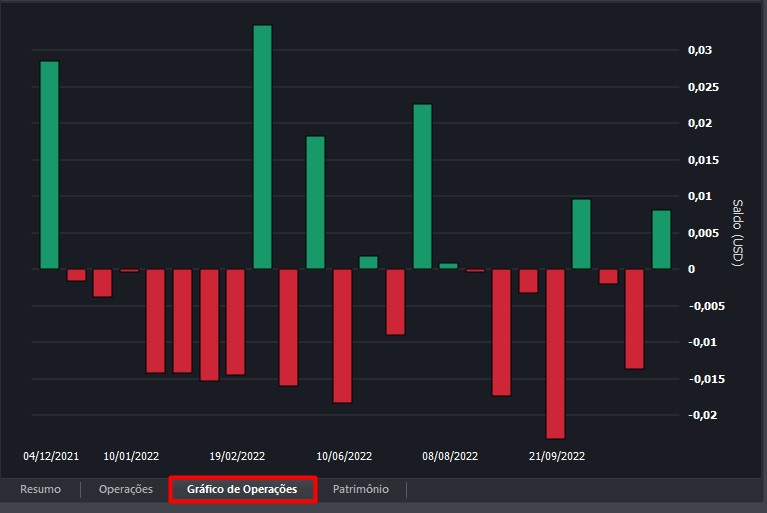Viewport: 767px width, 513px height.
Task: Click the 10/06/2022 date label
Action: 344,456
